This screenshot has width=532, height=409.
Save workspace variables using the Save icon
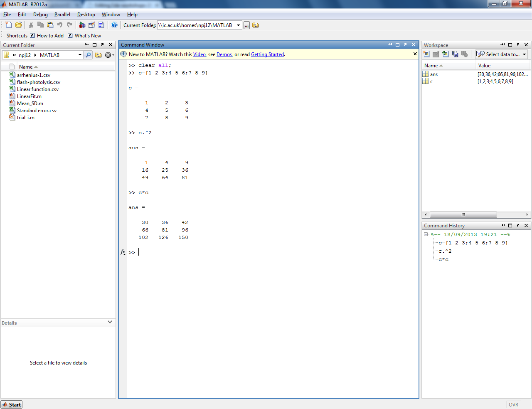point(455,54)
